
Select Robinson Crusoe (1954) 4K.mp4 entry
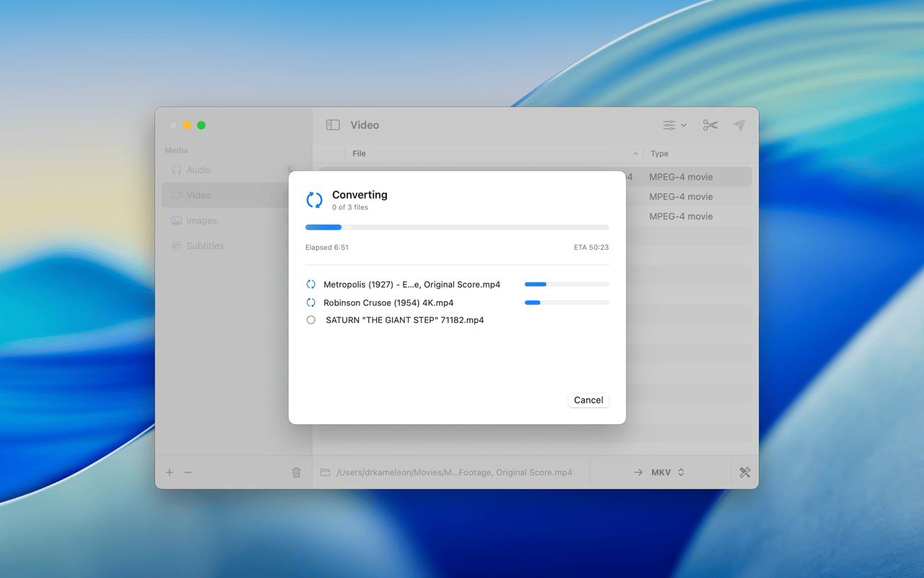coord(388,303)
